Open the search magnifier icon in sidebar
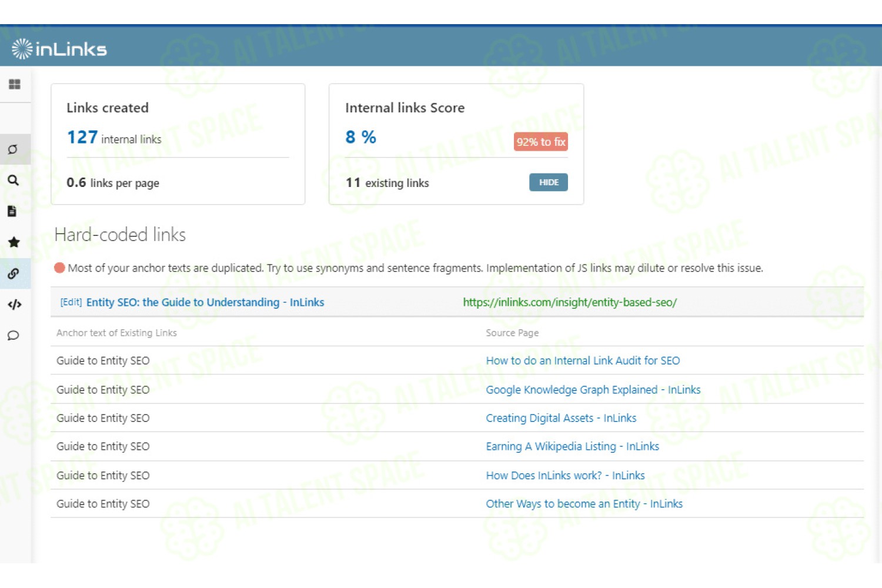This screenshot has height=588, width=882. click(x=13, y=181)
